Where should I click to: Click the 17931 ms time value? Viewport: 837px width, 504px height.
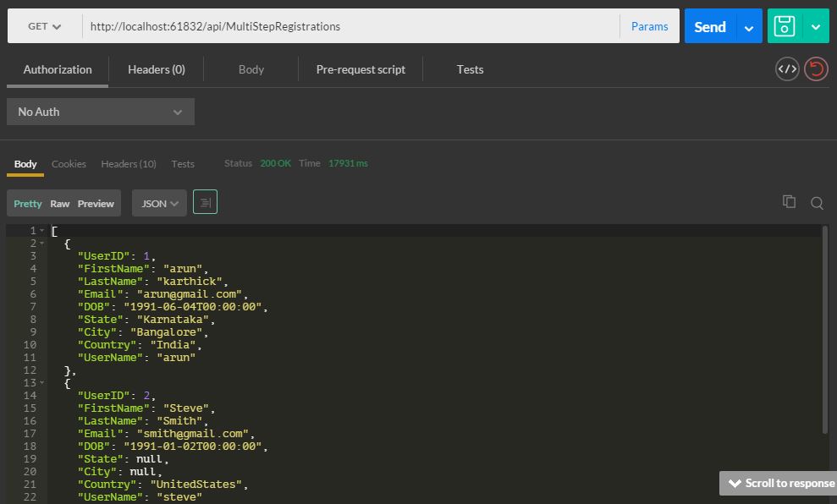click(x=348, y=163)
